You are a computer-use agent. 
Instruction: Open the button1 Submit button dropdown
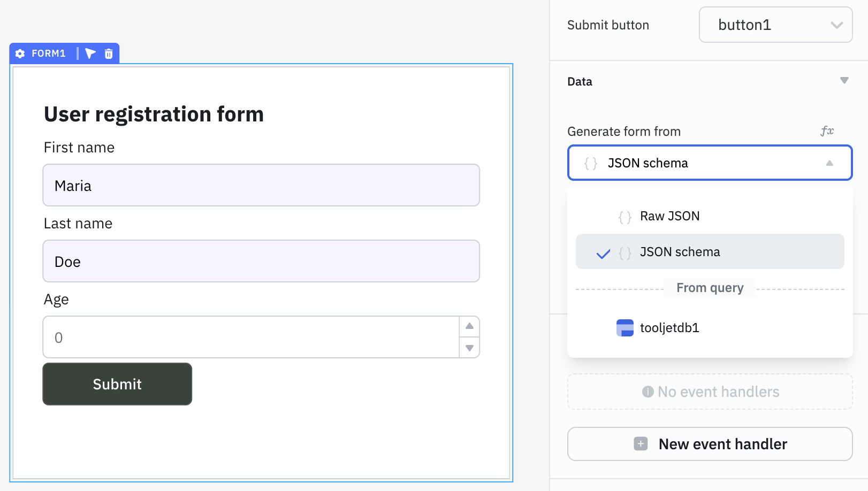tap(775, 25)
